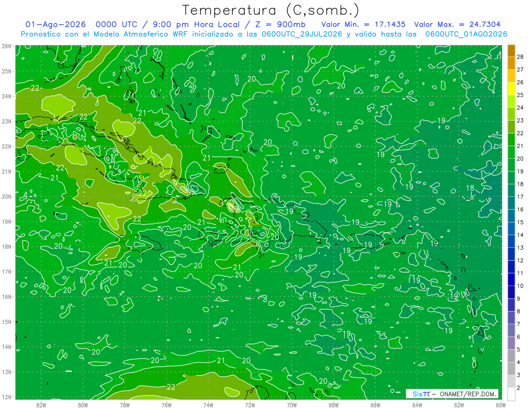Click longitude axis label '78W'
The width and height of the screenshot is (532, 411).
click(125, 405)
